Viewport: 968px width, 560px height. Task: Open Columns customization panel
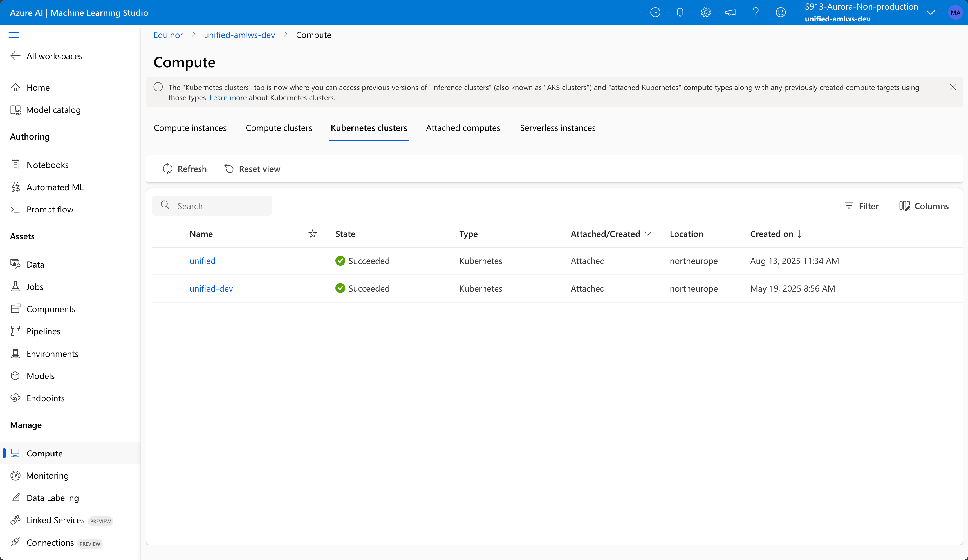924,206
